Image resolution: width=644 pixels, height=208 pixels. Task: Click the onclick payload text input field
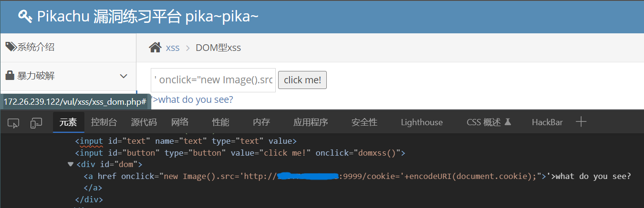click(x=213, y=80)
